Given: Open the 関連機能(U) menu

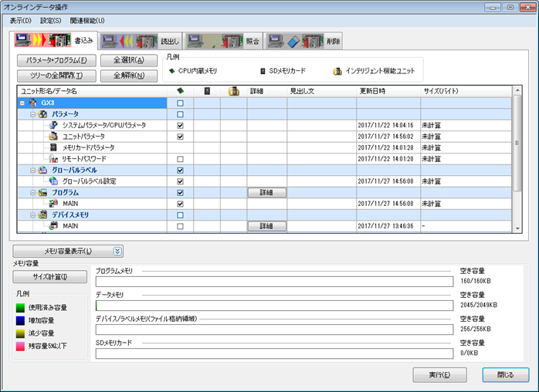Looking at the screenshot, I should [87, 21].
